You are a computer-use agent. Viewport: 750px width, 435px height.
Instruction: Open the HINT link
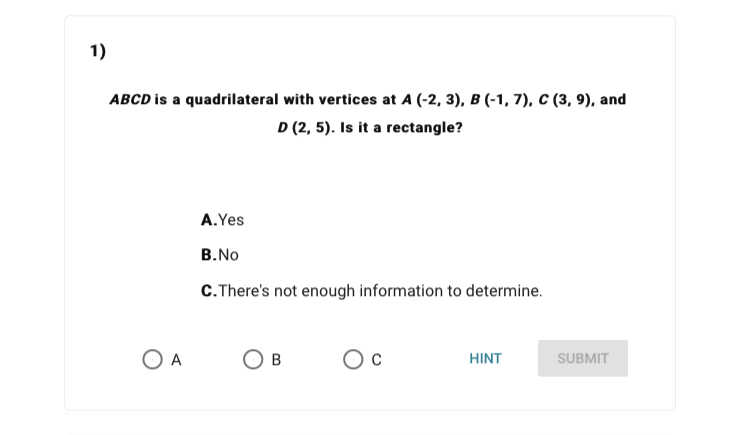click(485, 358)
